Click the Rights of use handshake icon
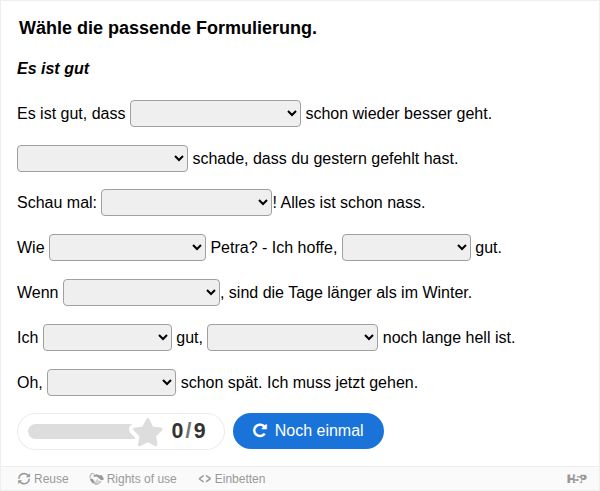This screenshot has height=491, width=600. 96,479
